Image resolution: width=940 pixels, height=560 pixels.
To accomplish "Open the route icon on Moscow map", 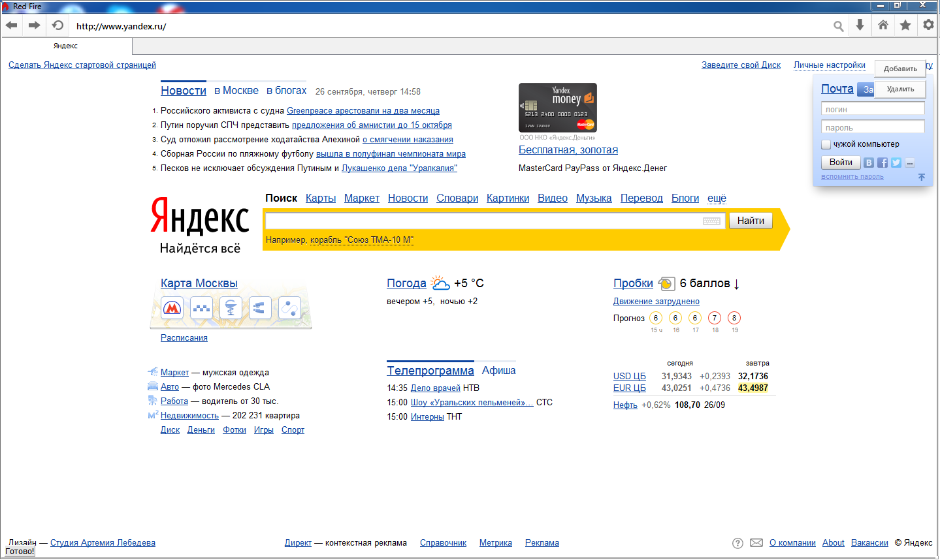I will pos(289,308).
